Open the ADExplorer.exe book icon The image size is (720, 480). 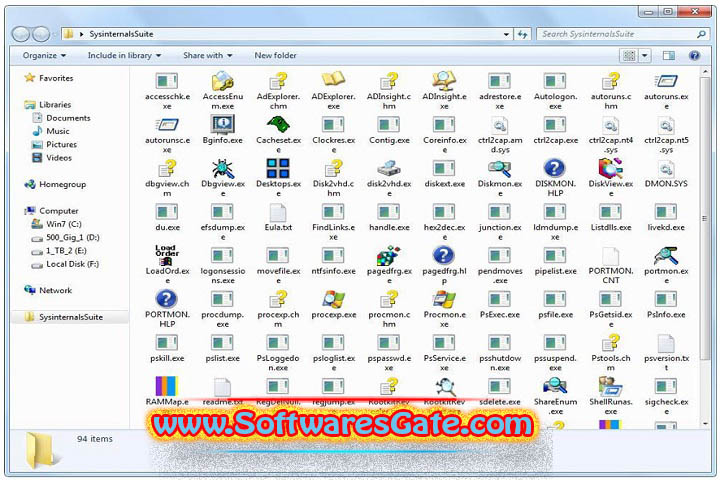tap(333, 80)
